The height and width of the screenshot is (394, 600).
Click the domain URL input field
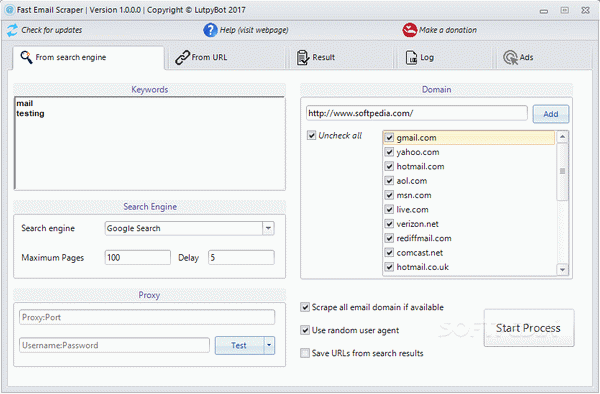[417, 114]
